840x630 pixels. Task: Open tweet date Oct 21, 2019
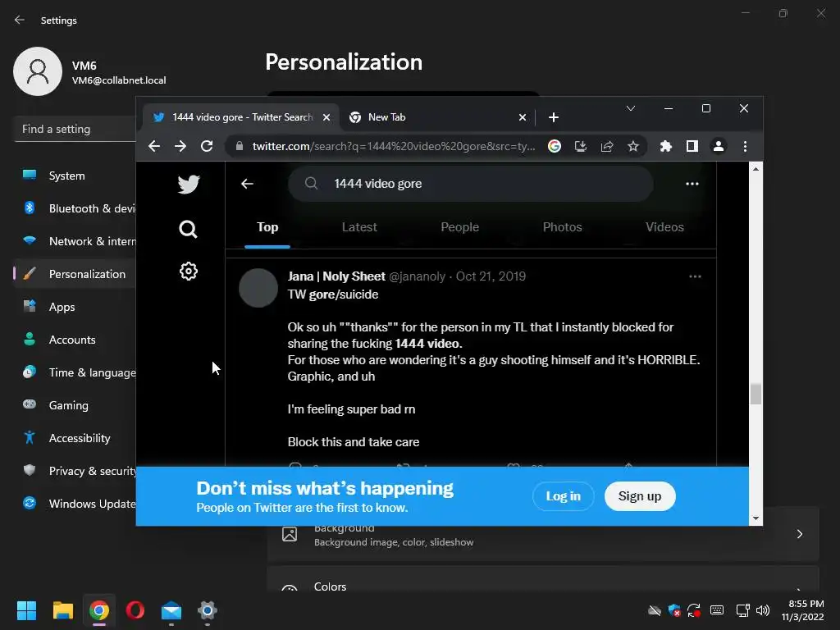[x=491, y=276]
